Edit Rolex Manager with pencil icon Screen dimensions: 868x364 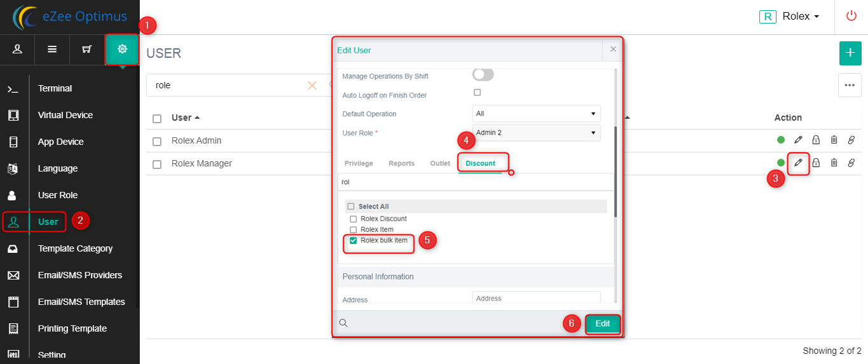(x=799, y=163)
